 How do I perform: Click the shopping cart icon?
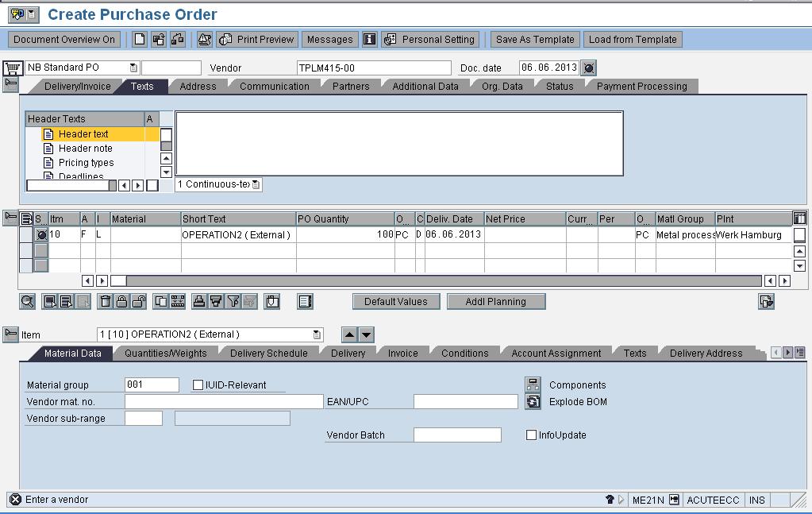pyautogui.click(x=12, y=68)
